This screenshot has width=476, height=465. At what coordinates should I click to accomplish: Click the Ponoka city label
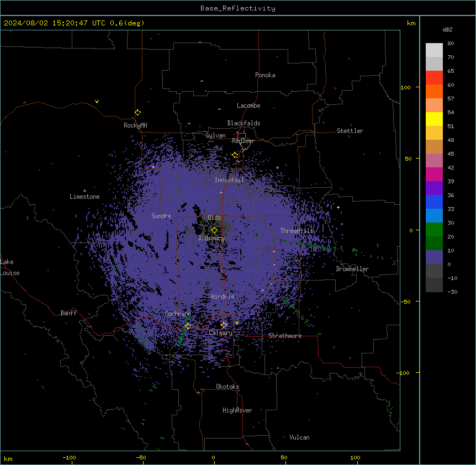coord(265,75)
